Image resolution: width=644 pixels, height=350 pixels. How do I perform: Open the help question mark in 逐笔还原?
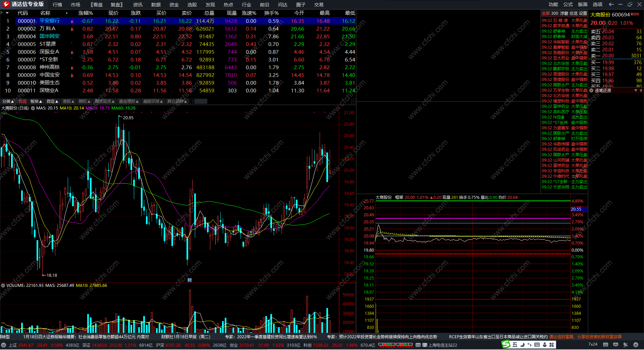click(641, 91)
